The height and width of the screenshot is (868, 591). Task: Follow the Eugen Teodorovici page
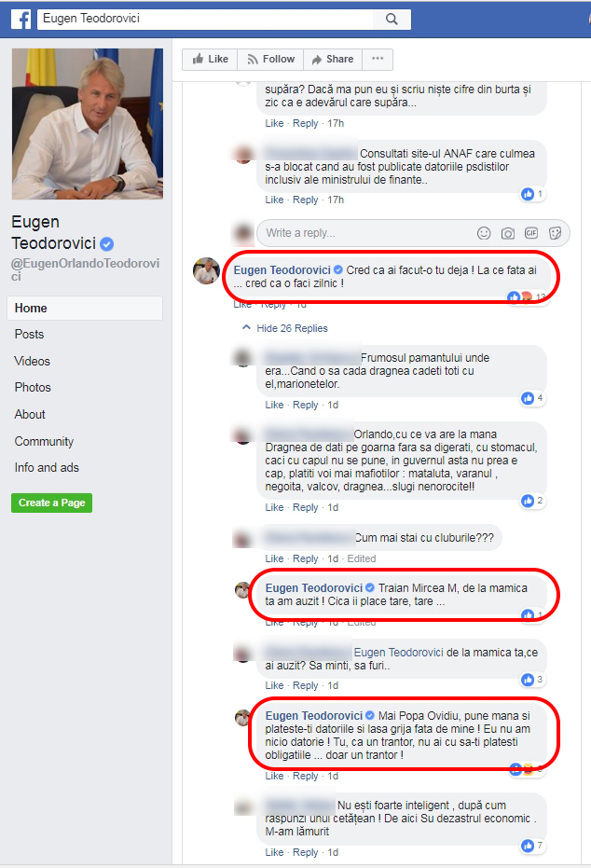(x=270, y=60)
